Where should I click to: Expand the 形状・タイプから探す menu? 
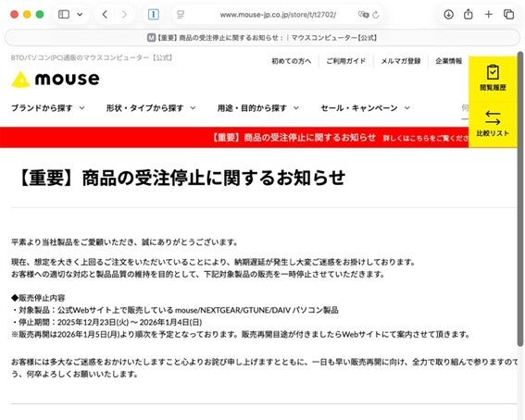151,108
